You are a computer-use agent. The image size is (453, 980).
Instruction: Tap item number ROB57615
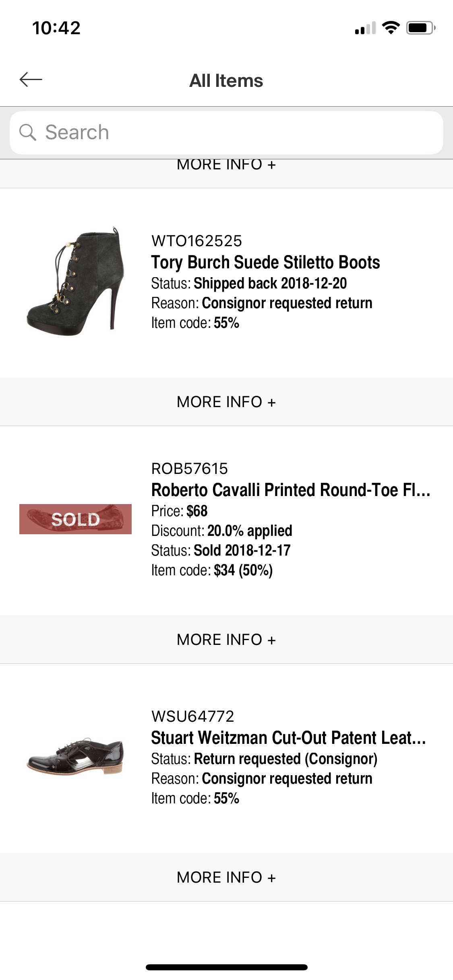190,469
